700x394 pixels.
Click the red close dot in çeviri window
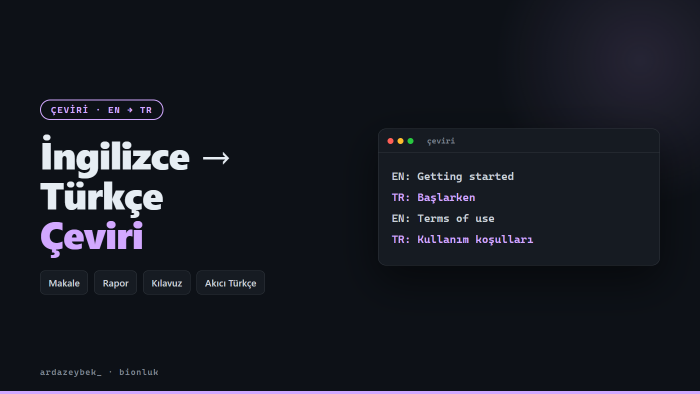(390, 141)
